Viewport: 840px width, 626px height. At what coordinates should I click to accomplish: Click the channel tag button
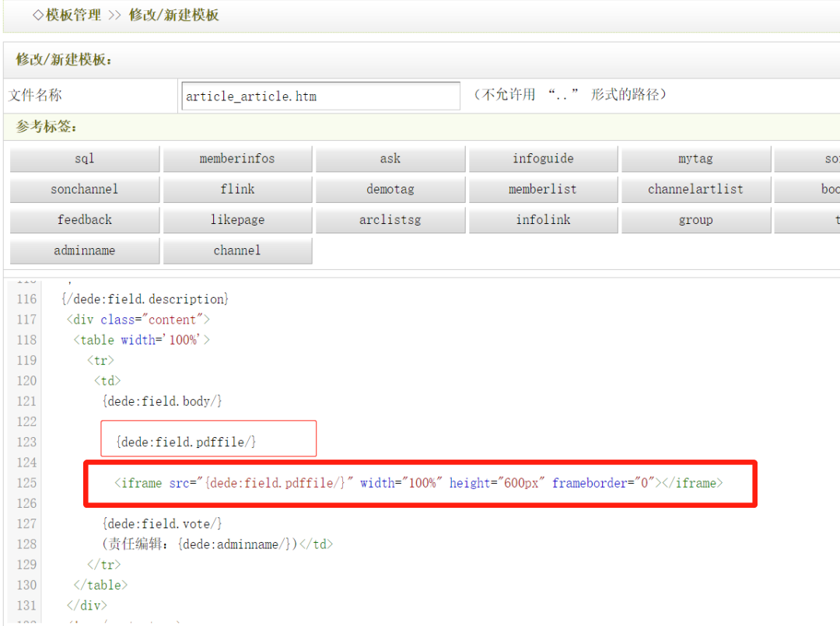(237, 250)
